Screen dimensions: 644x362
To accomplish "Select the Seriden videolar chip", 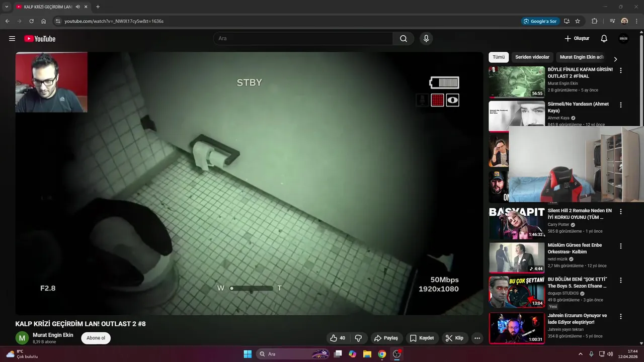I will click(x=532, y=57).
